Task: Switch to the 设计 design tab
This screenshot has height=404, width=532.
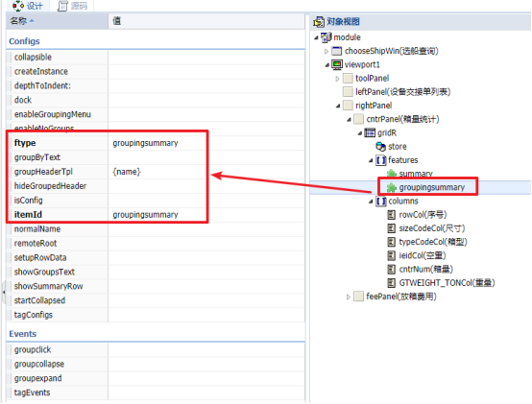Action: click(29, 6)
